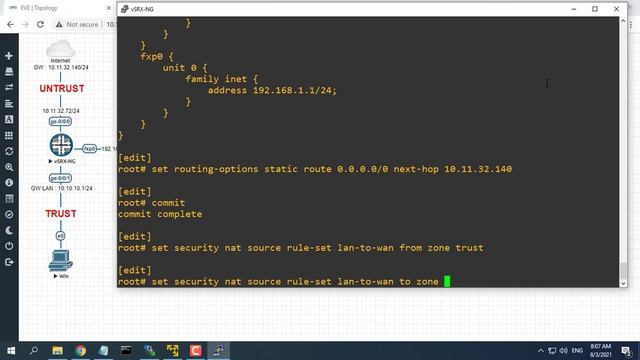The width and height of the screenshot is (640, 360).
Task: Open the check-mark lab tasks icon
Action: [9, 215]
